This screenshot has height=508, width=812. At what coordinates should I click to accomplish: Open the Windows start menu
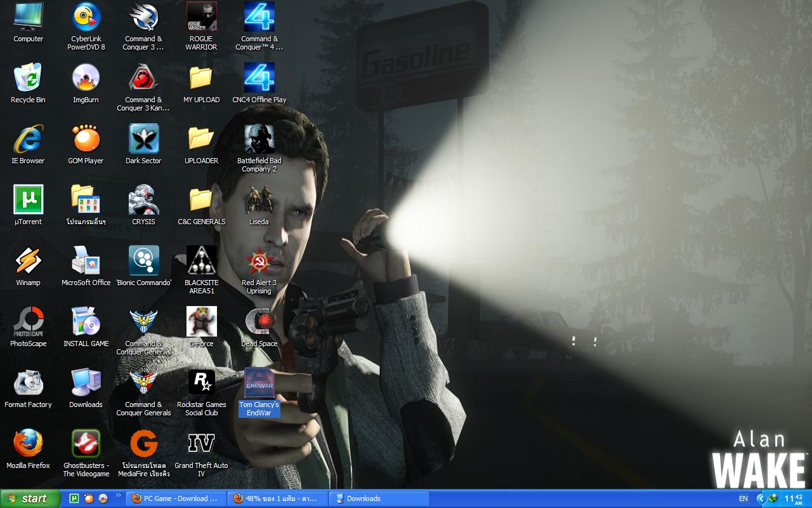pyautogui.click(x=30, y=498)
